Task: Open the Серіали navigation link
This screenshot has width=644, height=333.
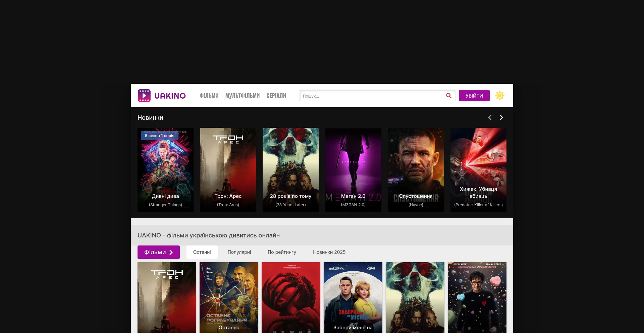Action: point(276,96)
